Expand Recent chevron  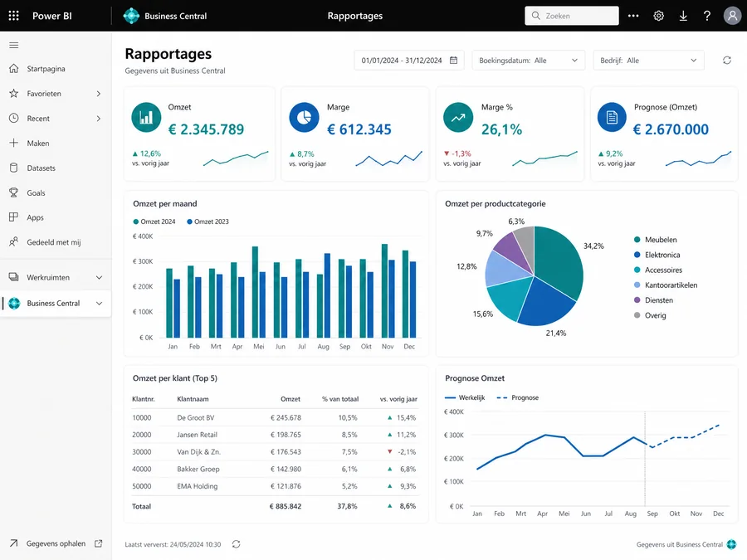tap(99, 118)
